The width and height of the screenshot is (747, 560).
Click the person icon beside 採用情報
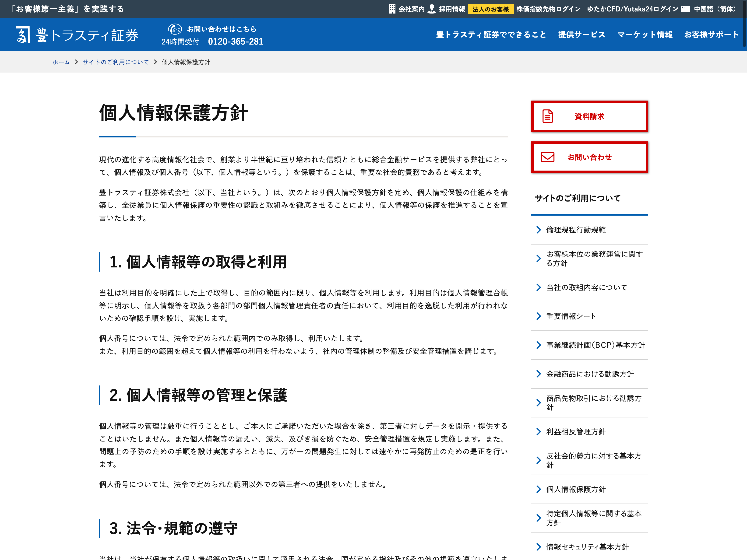[x=431, y=9]
